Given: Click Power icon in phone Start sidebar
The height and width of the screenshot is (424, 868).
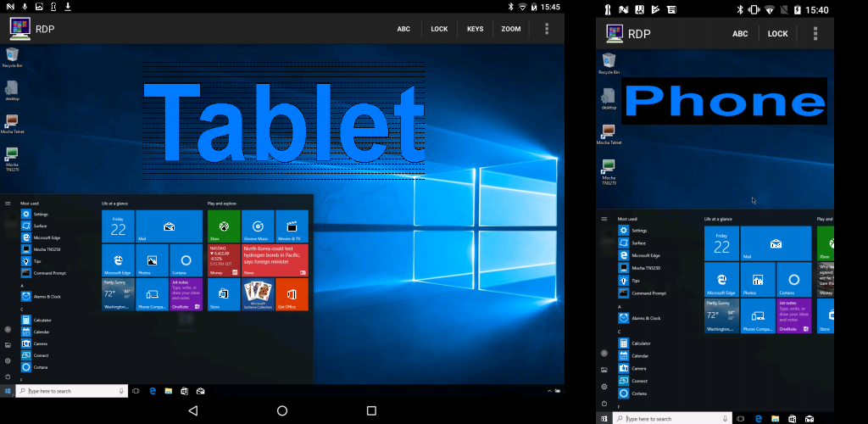Looking at the screenshot, I should [604, 404].
